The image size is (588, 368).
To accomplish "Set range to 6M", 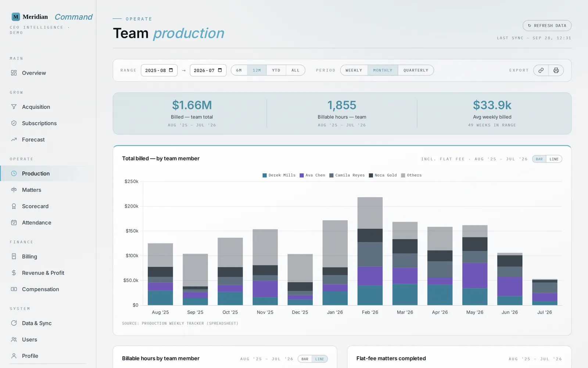I will 239,70.
